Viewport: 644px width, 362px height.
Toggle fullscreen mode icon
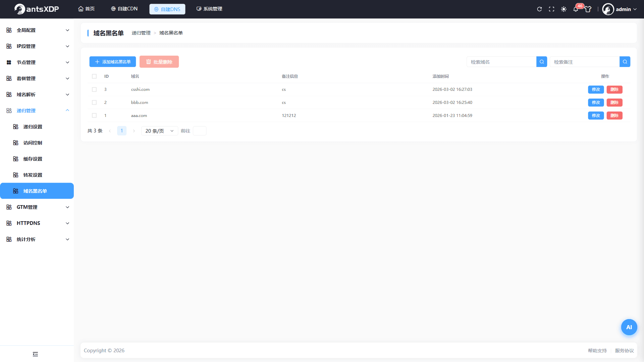point(551,9)
